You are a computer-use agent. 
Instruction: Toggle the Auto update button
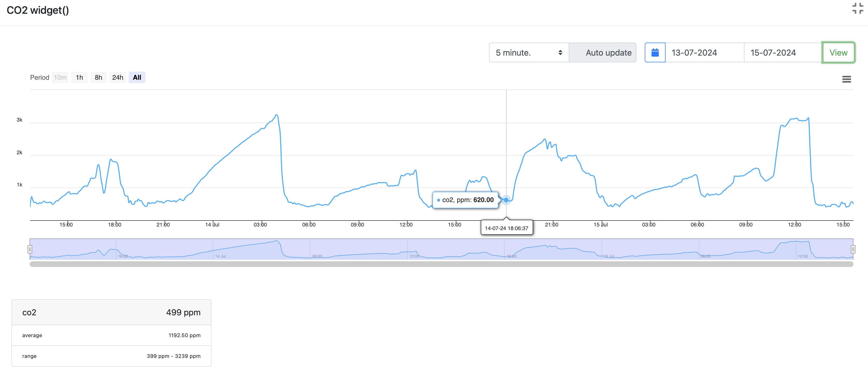(x=602, y=53)
